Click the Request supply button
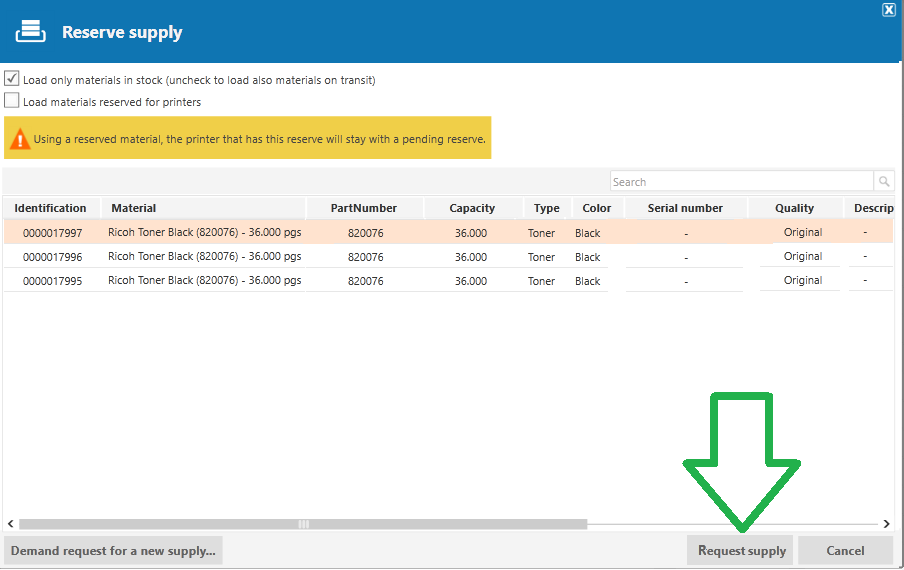This screenshot has height=570, width=904. [740, 550]
